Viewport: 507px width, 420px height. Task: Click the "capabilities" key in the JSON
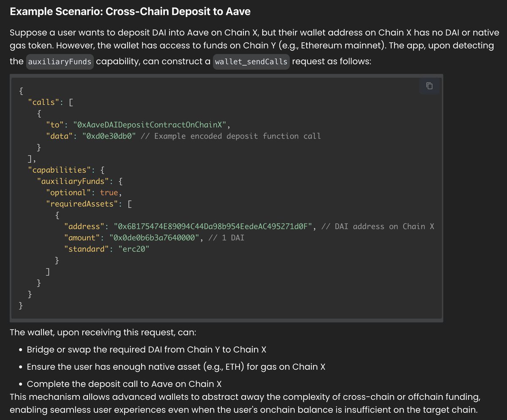tap(60, 170)
